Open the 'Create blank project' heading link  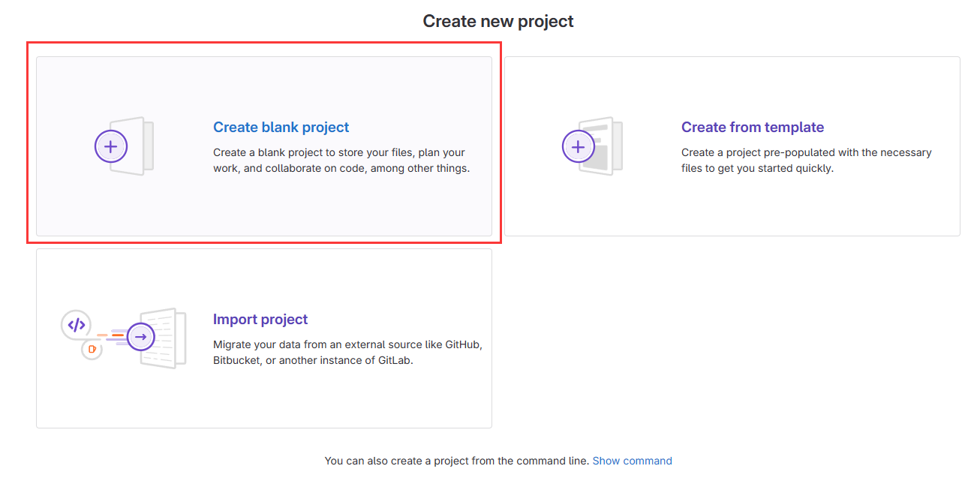281,128
